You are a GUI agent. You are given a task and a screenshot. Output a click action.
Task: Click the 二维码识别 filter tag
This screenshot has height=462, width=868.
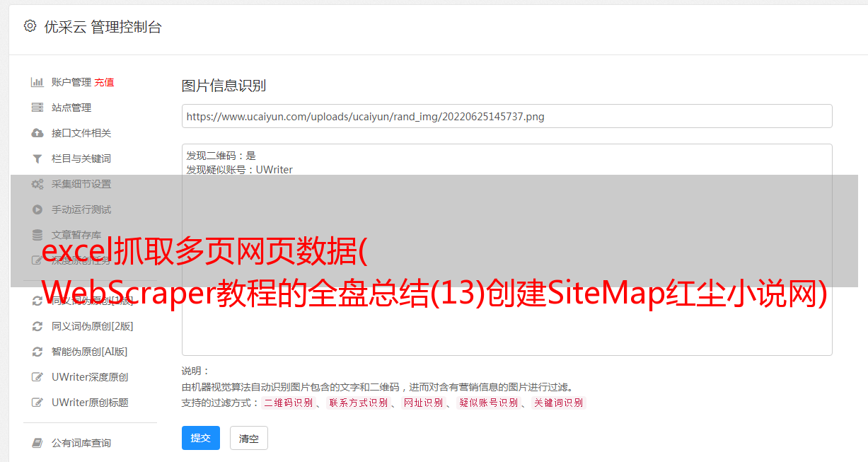click(x=288, y=403)
